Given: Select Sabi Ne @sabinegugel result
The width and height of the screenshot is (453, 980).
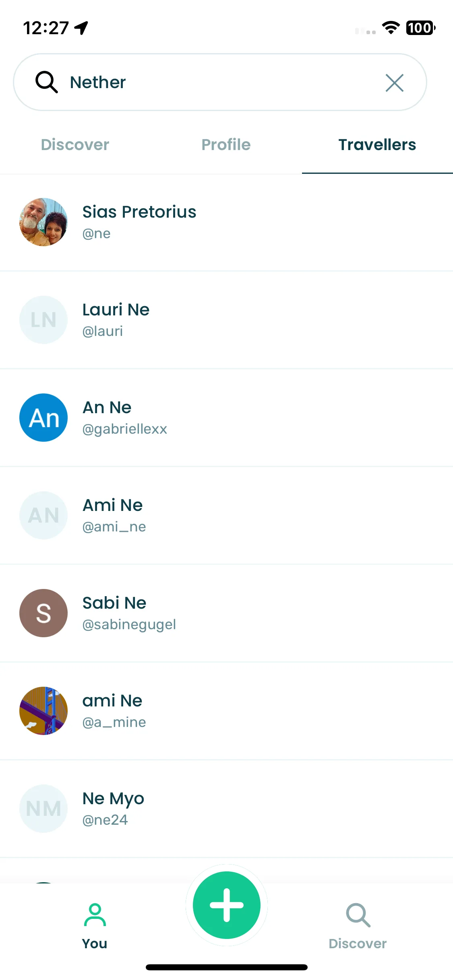Looking at the screenshot, I should 226,613.
